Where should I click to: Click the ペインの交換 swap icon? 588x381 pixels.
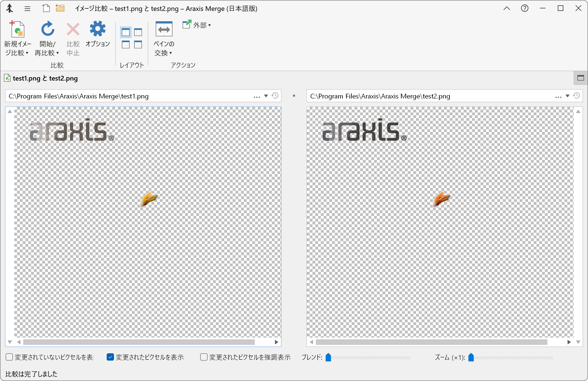(x=164, y=29)
